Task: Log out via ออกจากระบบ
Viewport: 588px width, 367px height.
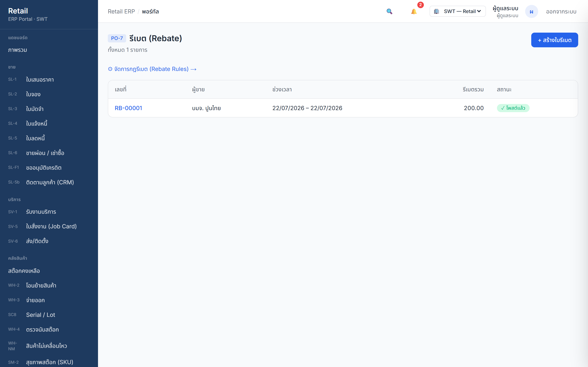Action: [561, 11]
